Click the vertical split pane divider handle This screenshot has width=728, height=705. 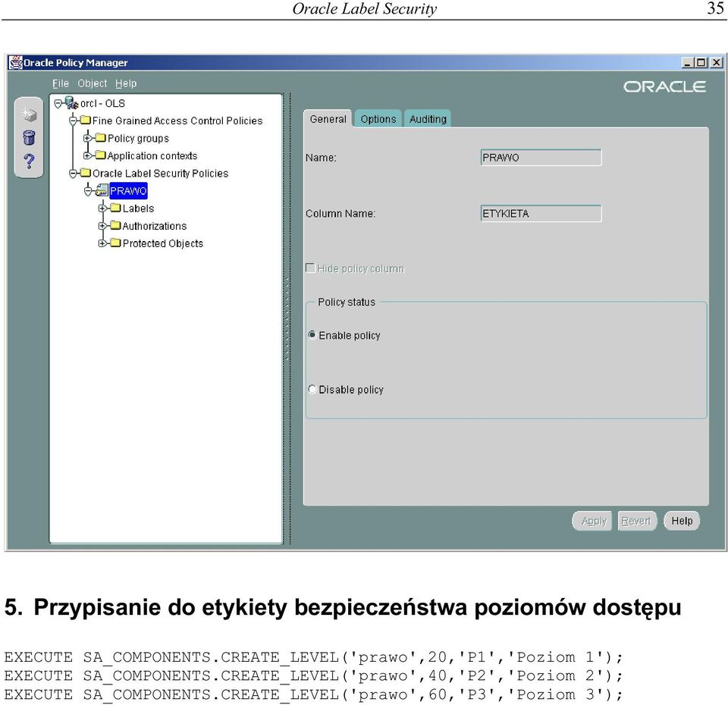pos(287,318)
